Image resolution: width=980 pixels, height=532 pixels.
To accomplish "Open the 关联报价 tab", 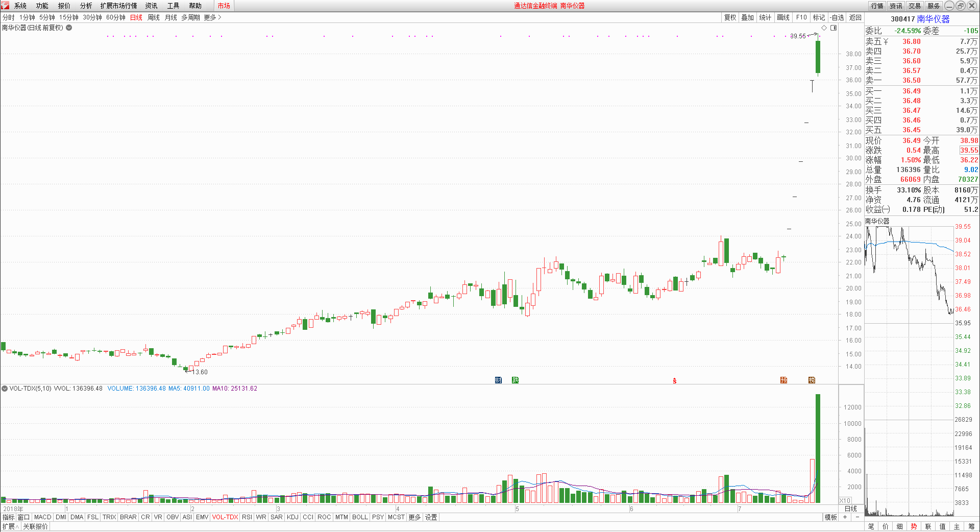I will pos(36,526).
